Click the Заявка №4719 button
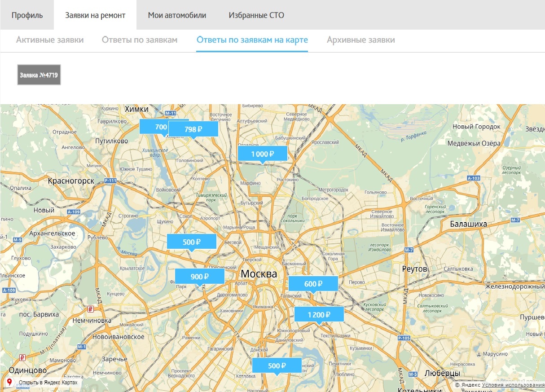545x392 pixels. click(39, 75)
